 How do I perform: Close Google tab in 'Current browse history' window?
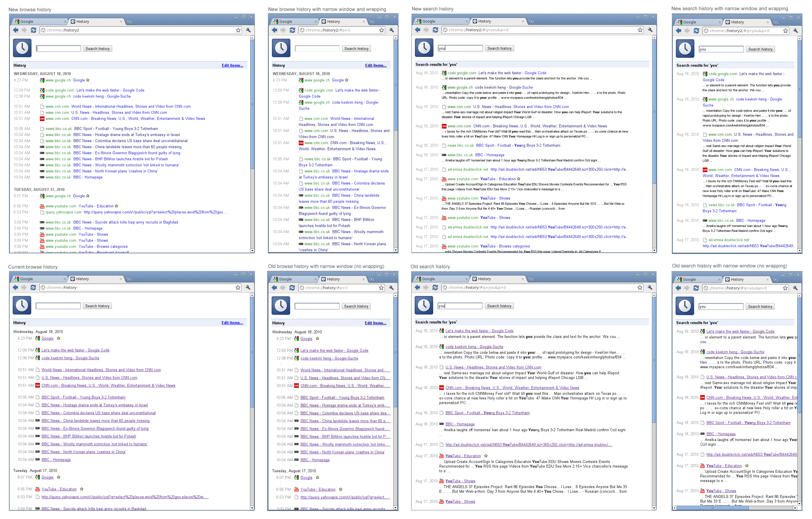(x=65, y=279)
